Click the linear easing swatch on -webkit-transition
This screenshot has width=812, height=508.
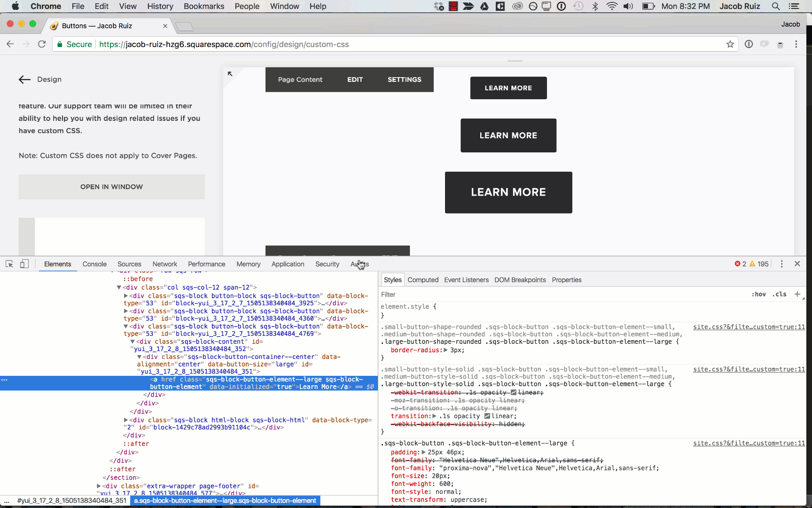(514, 392)
